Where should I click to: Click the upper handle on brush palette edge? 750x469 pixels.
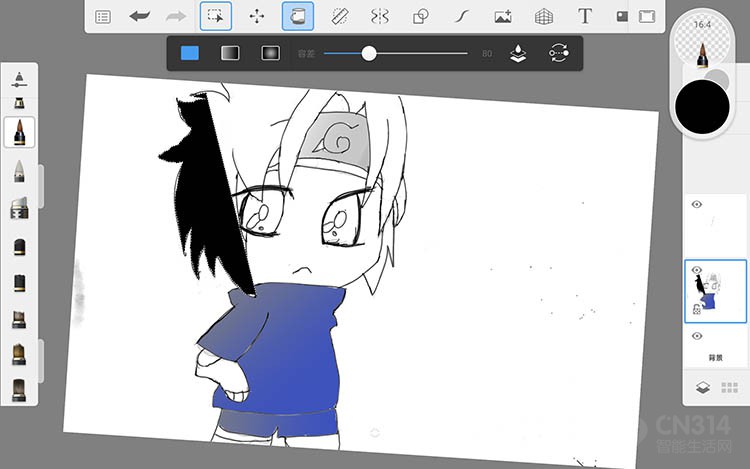41,186
